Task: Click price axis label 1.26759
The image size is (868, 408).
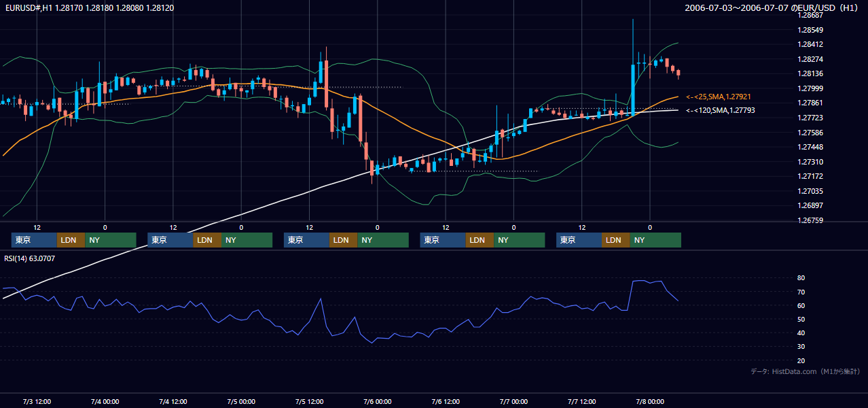Action: click(809, 220)
